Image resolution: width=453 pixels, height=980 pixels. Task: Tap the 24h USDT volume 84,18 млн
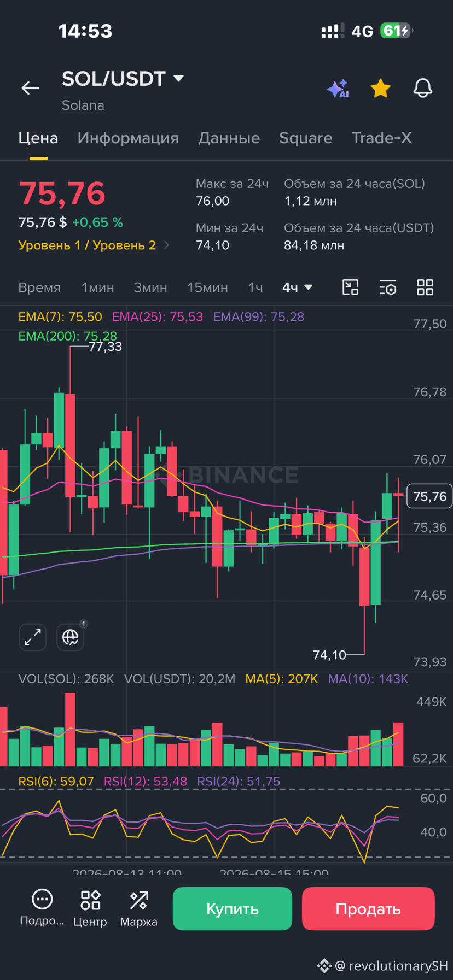pyautogui.click(x=314, y=245)
